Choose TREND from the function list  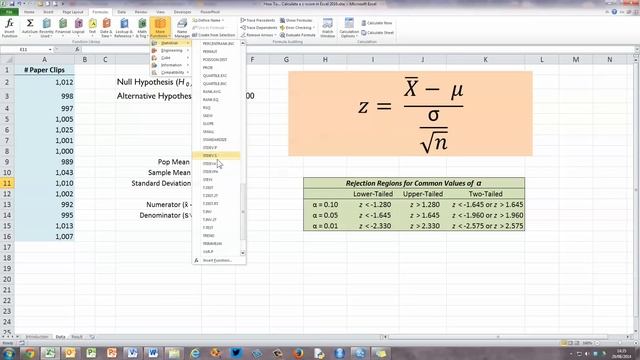click(216, 236)
